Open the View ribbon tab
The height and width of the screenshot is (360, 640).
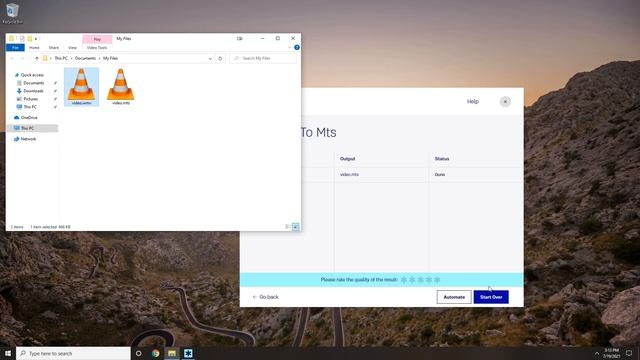point(72,48)
